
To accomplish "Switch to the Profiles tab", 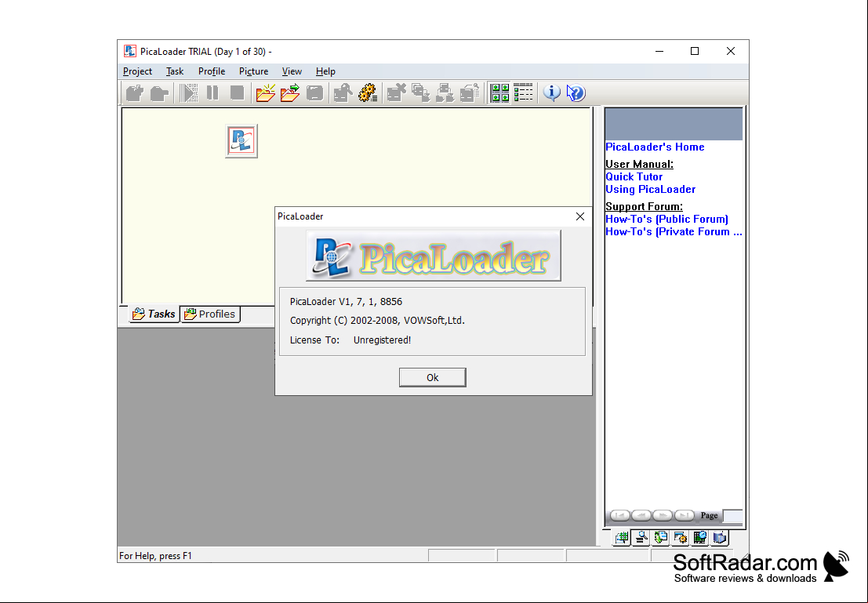I will point(210,314).
